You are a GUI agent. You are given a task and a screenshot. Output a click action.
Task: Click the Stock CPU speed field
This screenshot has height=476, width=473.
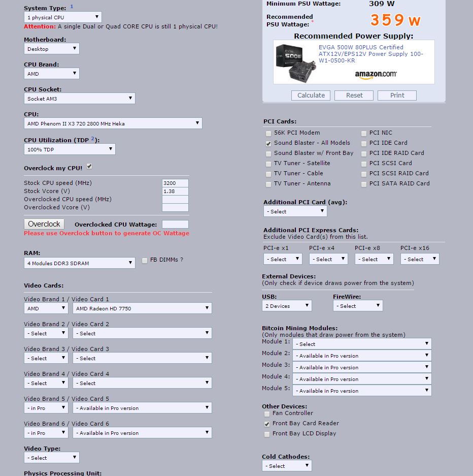175,183
